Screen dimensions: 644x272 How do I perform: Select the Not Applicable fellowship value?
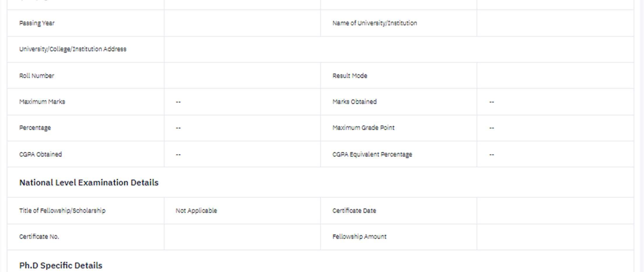click(x=196, y=210)
